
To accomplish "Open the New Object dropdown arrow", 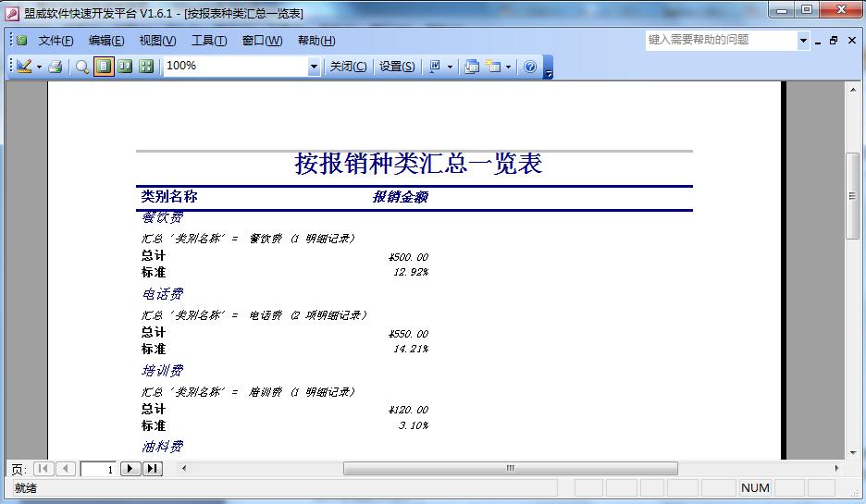I will (x=508, y=67).
